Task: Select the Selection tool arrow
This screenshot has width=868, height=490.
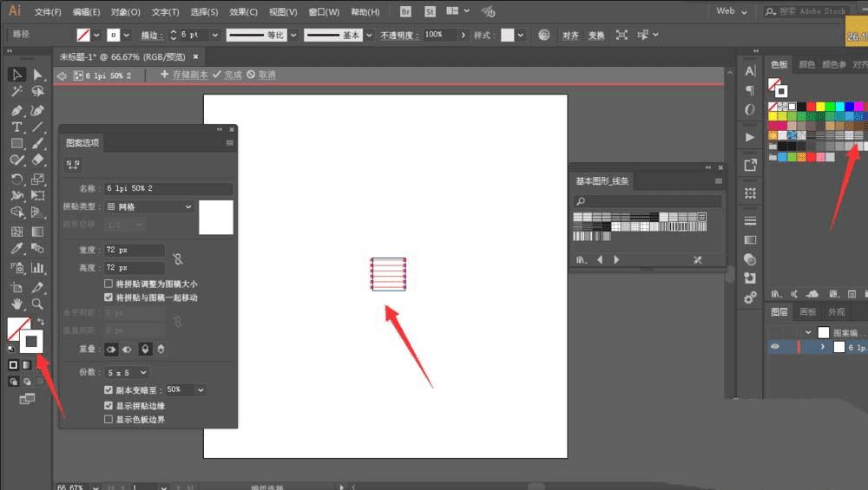Action: click(16, 74)
